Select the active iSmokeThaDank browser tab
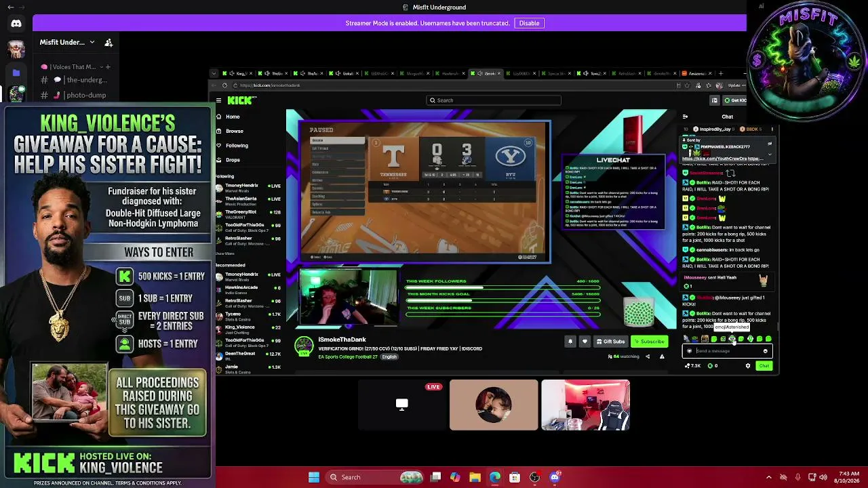Image resolution: width=868 pixels, height=488 pixels. tap(486, 73)
